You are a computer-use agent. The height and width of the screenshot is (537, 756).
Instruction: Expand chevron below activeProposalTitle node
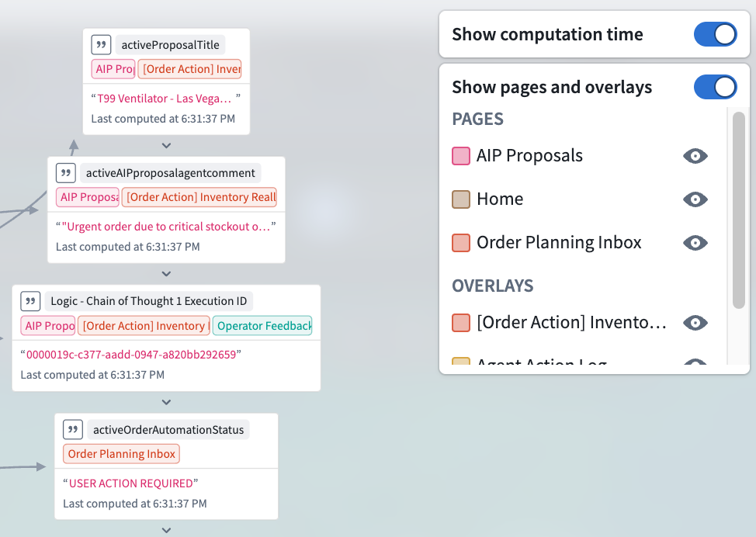166,146
